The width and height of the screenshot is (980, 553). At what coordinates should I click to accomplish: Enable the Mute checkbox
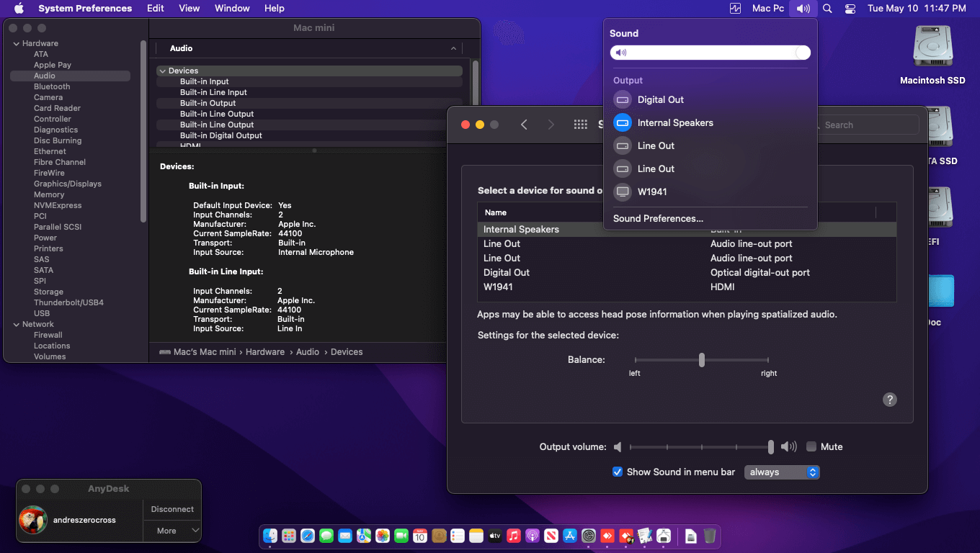tap(811, 446)
